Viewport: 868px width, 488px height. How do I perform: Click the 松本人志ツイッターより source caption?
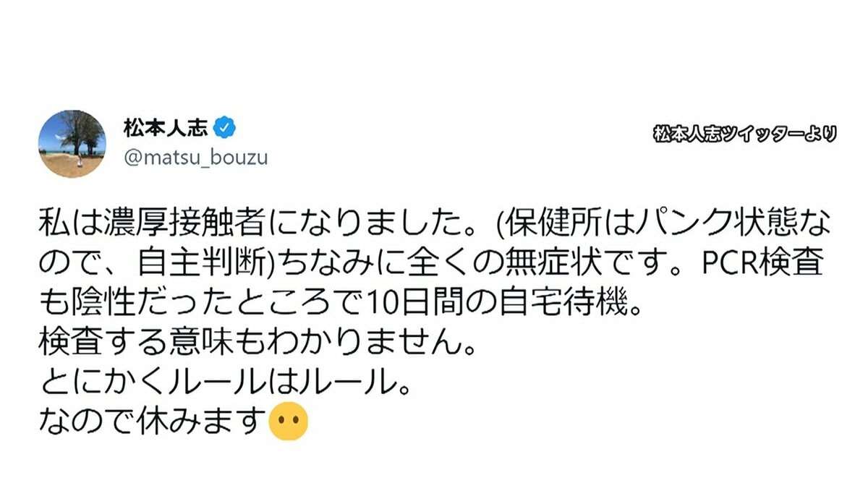tap(745, 134)
